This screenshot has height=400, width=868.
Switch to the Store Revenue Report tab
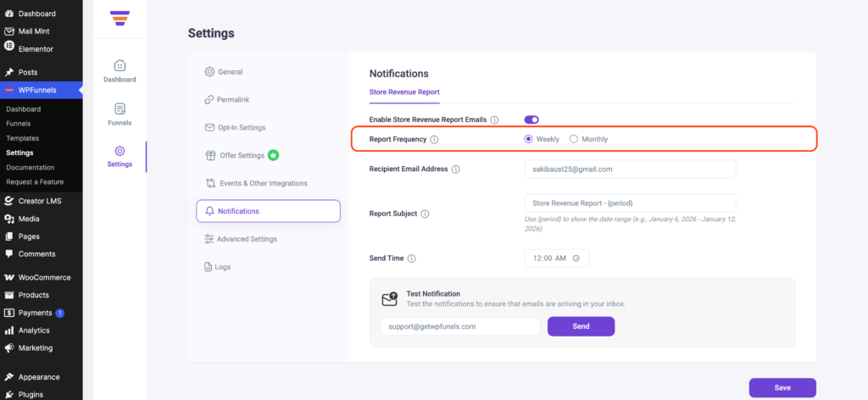[404, 92]
